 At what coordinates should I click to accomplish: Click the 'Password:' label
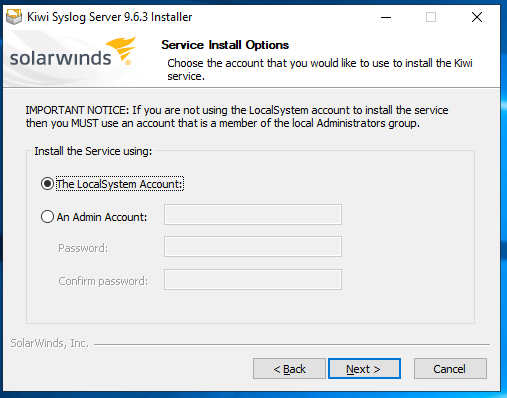click(x=83, y=248)
